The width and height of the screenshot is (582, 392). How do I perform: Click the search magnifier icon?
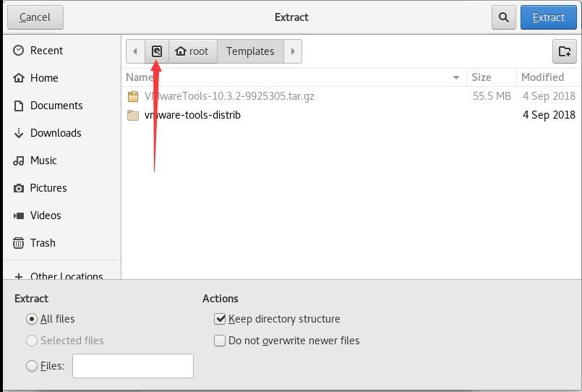503,17
